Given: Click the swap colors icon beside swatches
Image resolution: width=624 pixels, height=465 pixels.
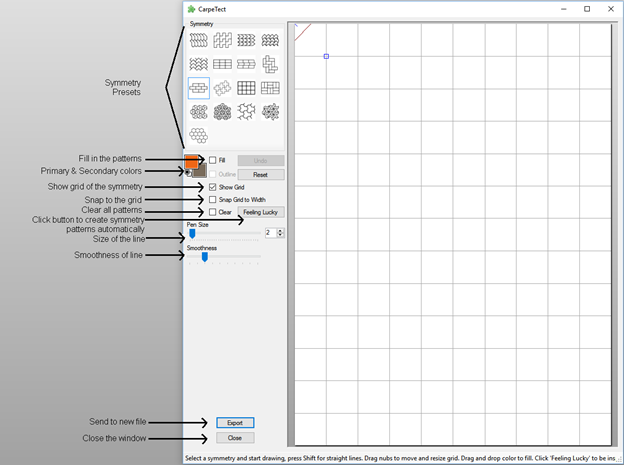Looking at the screenshot, I should 188,172.
